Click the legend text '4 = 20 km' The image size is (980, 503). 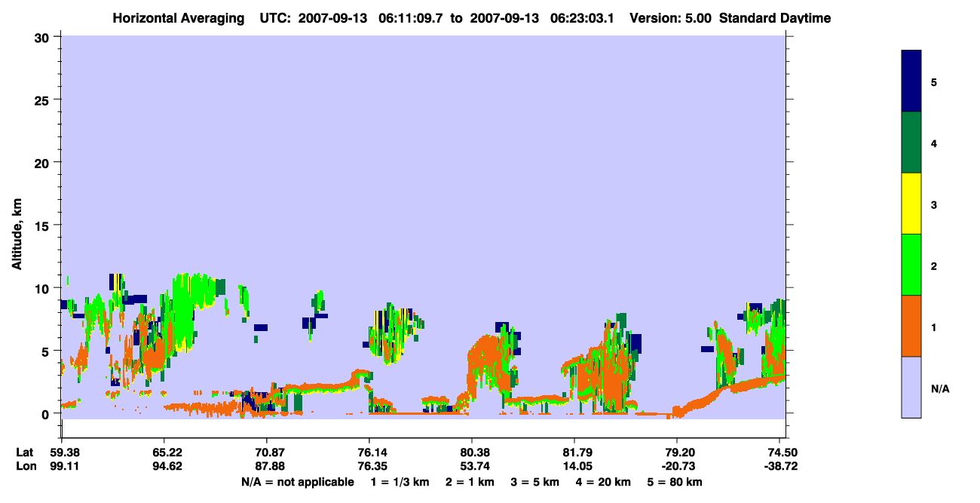click(x=604, y=482)
